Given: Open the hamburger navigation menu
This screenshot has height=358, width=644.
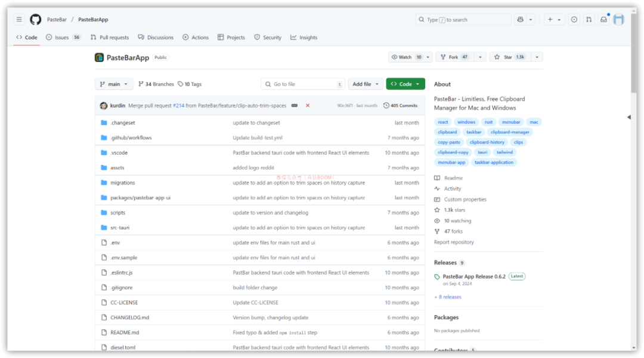Looking at the screenshot, I should (19, 19).
